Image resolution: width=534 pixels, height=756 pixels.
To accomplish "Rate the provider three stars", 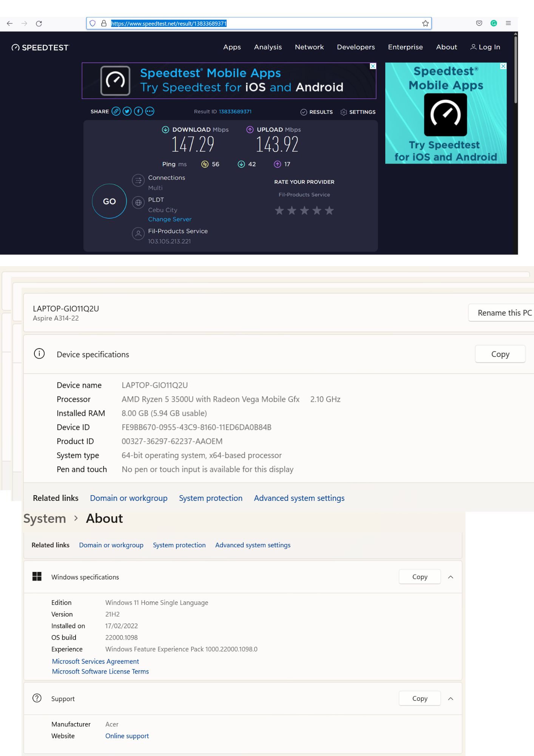I will click(304, 211).
